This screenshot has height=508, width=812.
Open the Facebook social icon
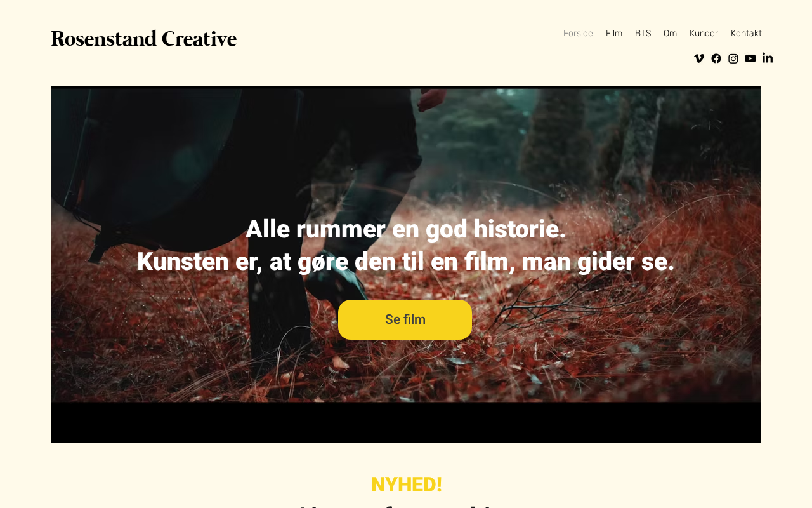716,58
